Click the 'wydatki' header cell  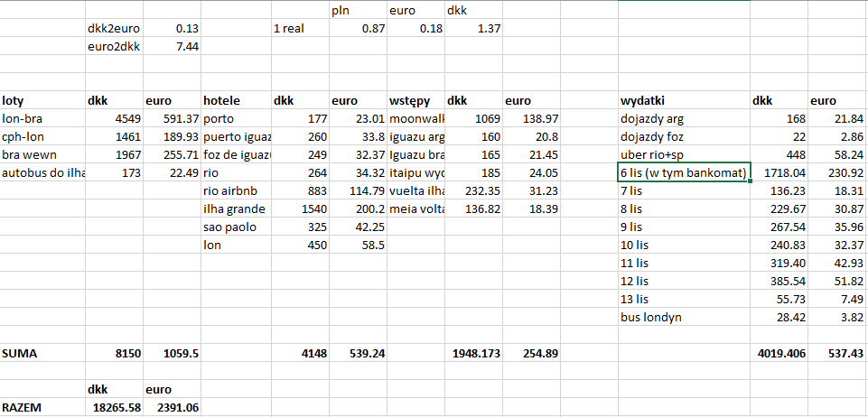[685, 101]
